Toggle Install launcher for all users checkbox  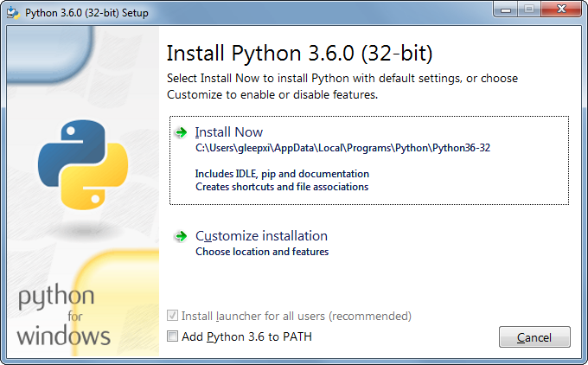pos(172,316)
